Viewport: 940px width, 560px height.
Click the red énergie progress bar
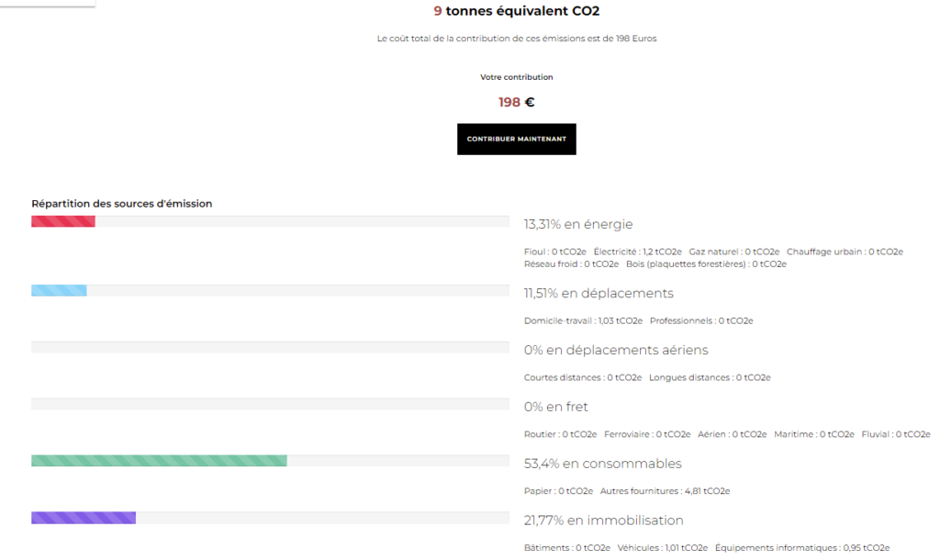click(63, 221)
